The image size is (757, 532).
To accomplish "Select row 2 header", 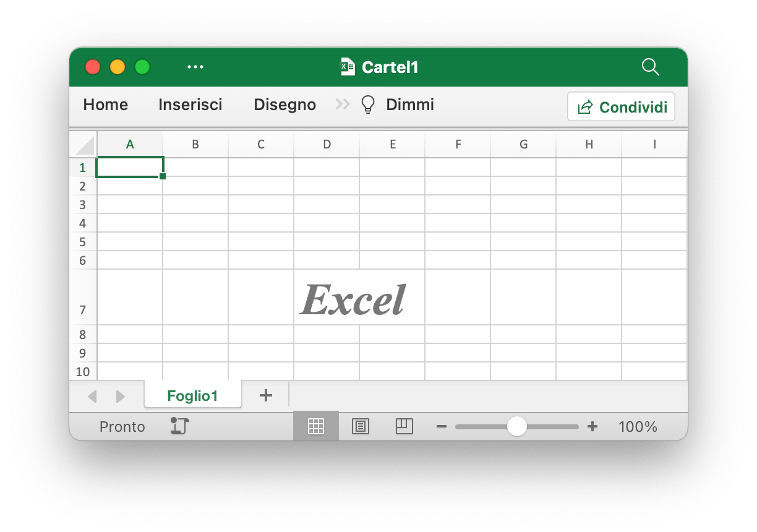I will (83, 186).
